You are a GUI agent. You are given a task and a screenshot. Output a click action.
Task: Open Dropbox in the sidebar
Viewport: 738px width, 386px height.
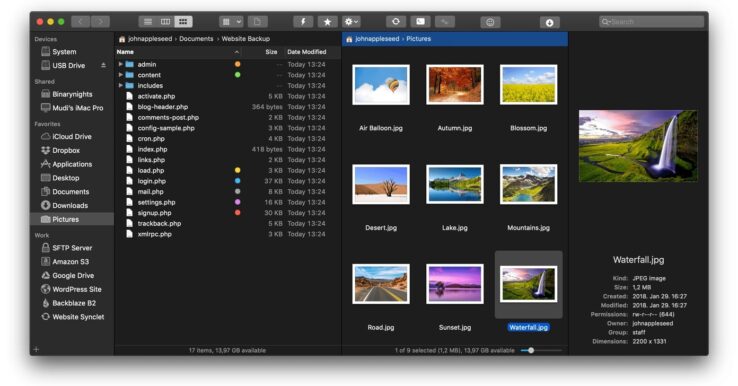(x=66, y=150)
